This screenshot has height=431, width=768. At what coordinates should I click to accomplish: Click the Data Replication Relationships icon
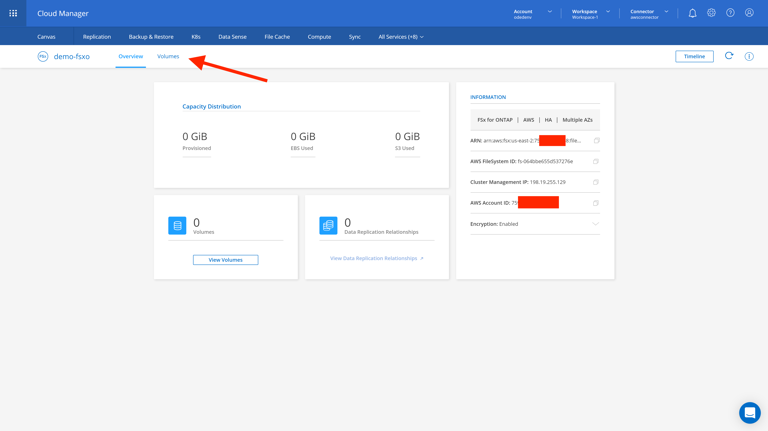tap(328, 225)
